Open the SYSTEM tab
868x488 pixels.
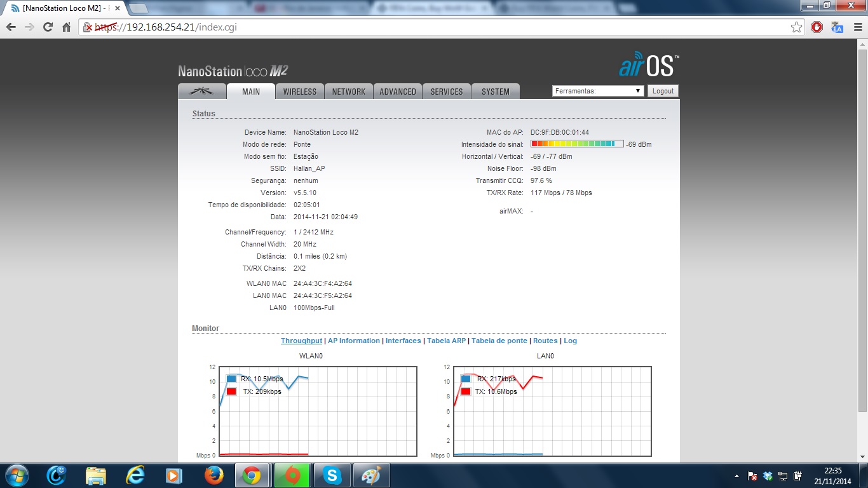click(x=496, y=91)
